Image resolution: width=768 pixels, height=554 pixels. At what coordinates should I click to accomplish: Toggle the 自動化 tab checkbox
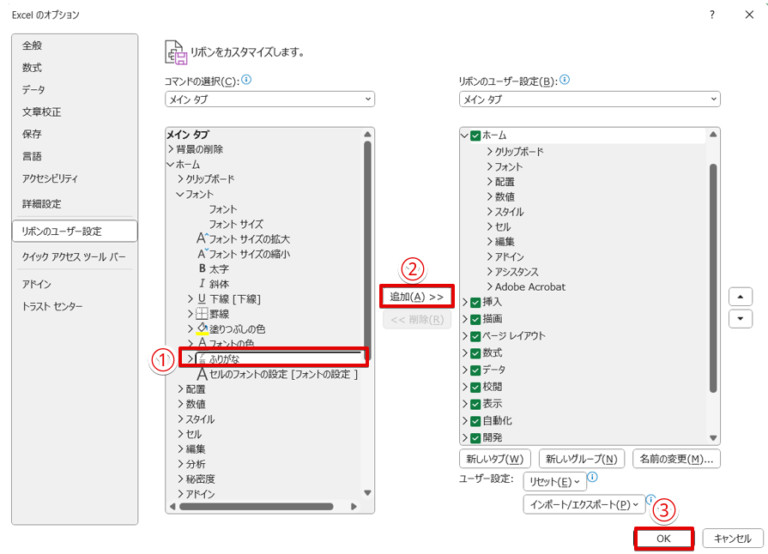475,421
